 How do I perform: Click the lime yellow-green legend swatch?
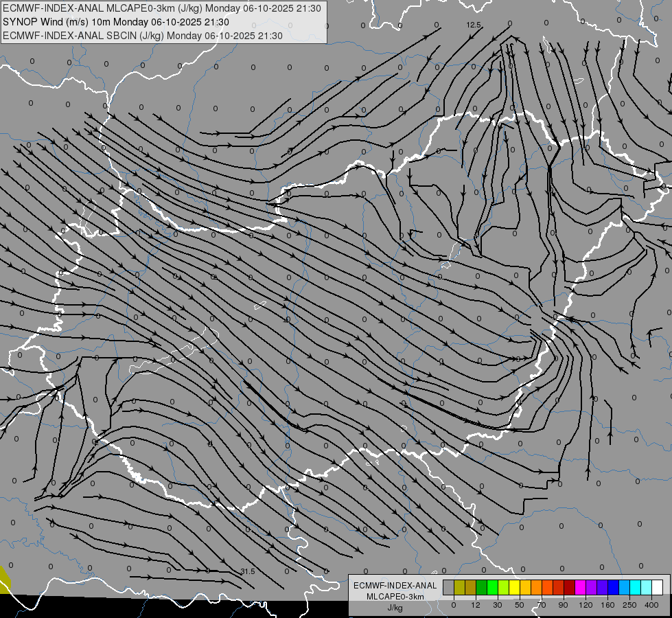click(504, 587)
